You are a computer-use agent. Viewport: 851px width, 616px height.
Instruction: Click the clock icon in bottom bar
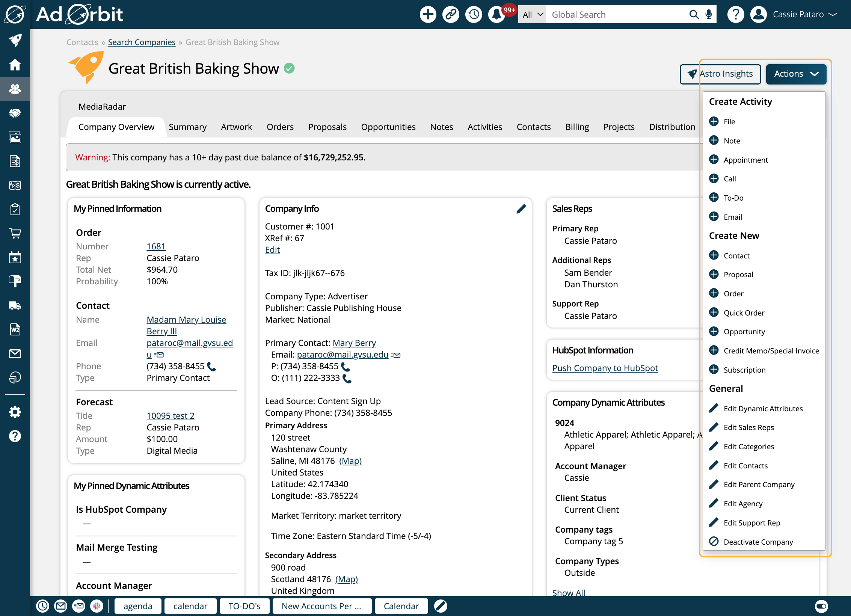[42, 606]
